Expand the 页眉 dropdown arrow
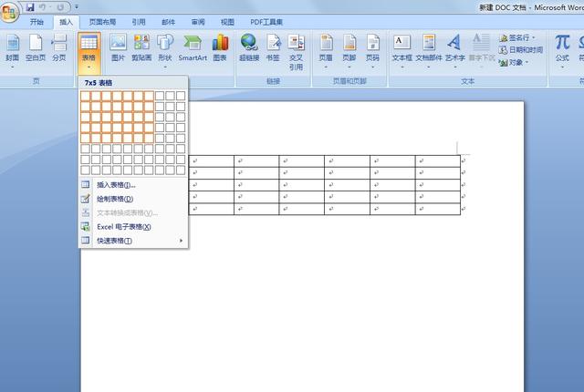Image resolution: width=584 pixels, height=392 pixels. tap(326, 67)
